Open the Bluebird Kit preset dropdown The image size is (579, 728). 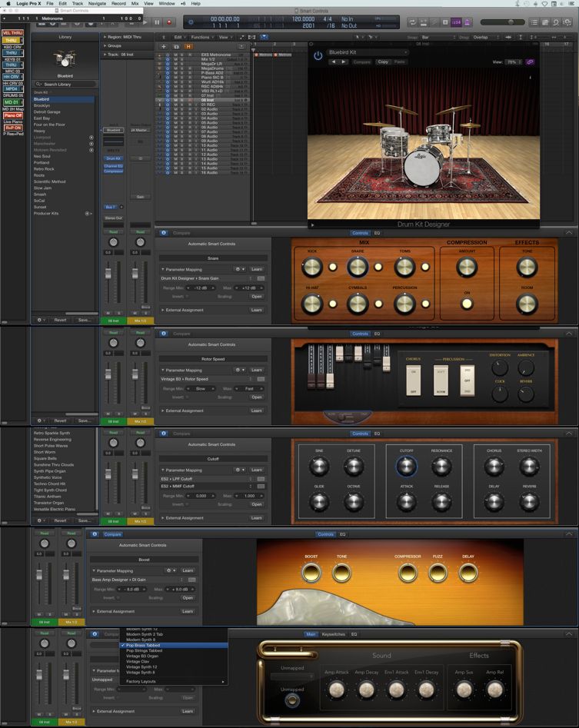[368, 52]
